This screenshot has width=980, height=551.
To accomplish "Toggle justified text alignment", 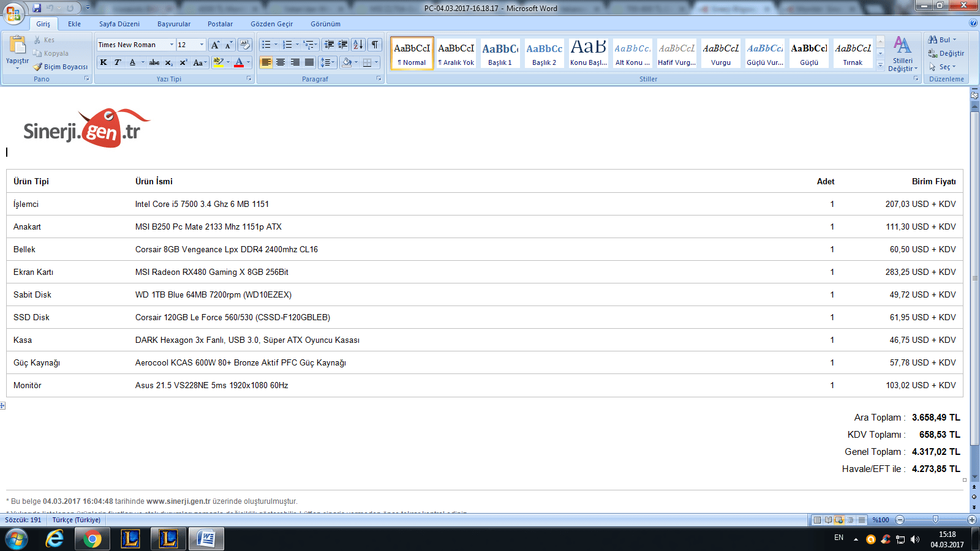I will [309, 62].
